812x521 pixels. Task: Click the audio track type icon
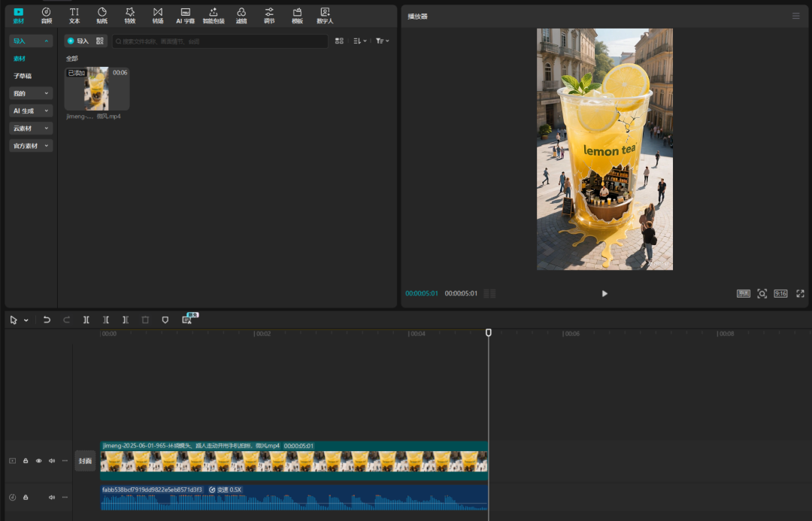(x=13, y=497)
